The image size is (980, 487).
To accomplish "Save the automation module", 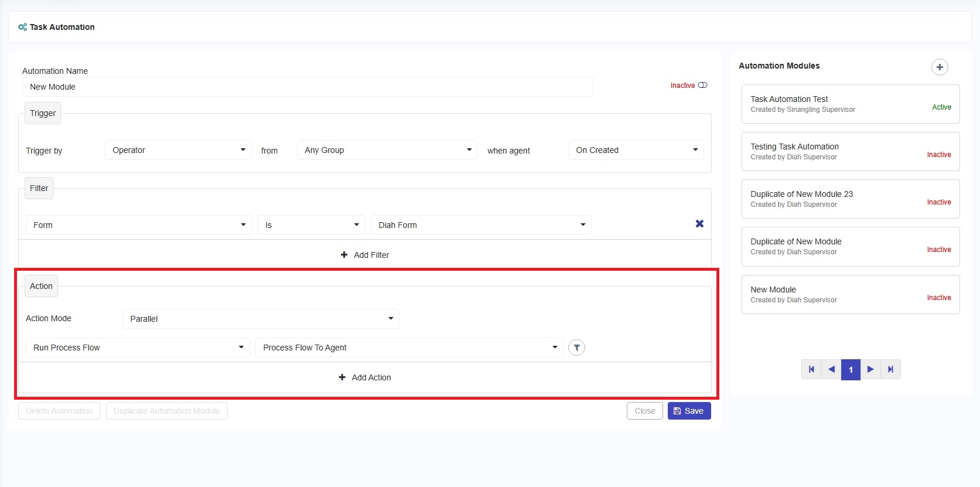I will [689, 411].
